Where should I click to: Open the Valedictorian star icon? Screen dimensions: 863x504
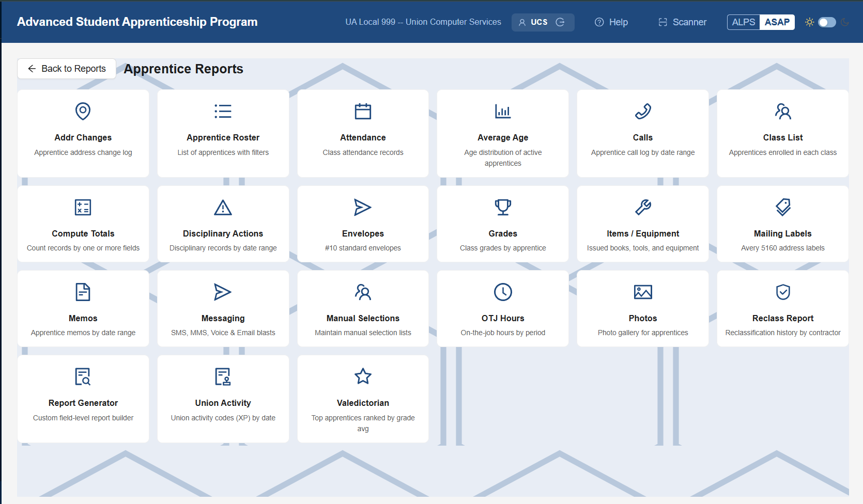[x=363, y=376]
